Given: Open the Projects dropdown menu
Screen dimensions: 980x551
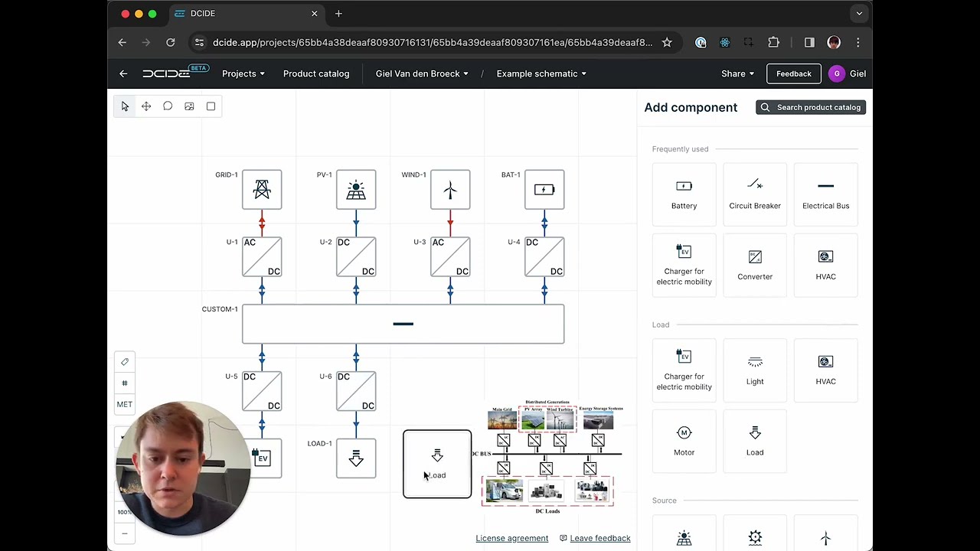Looking at the screenshot, I should 243,73.
